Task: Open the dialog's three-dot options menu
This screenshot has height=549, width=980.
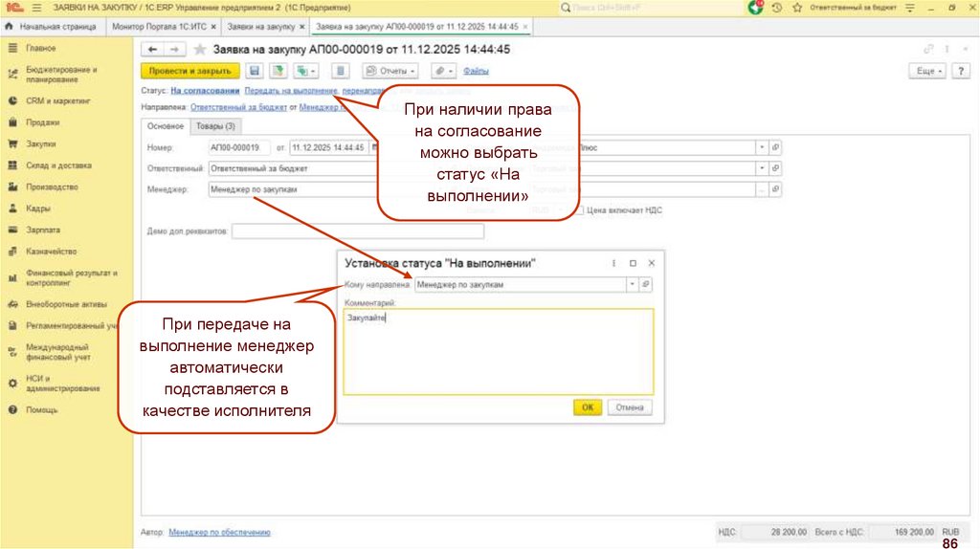Action: pyautogui.click(x=613, y=264)
